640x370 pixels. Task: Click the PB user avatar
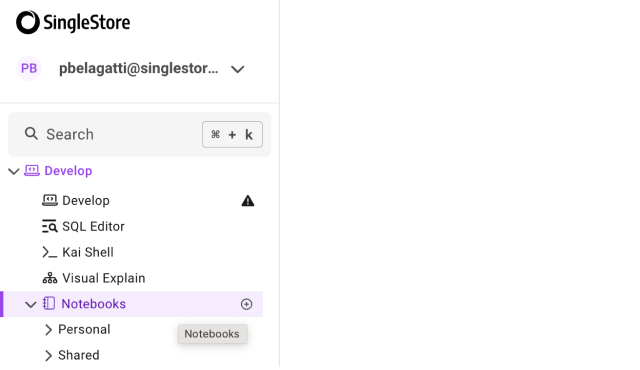29,68
